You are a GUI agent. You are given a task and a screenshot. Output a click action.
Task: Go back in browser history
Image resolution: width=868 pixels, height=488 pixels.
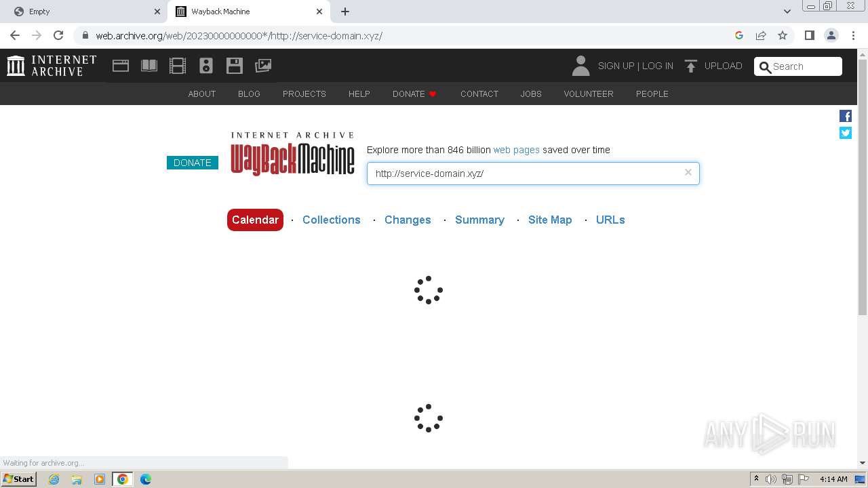pos(15,35)
